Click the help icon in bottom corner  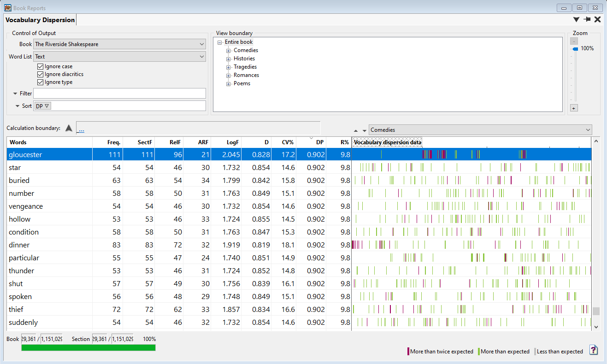[594, 351]
